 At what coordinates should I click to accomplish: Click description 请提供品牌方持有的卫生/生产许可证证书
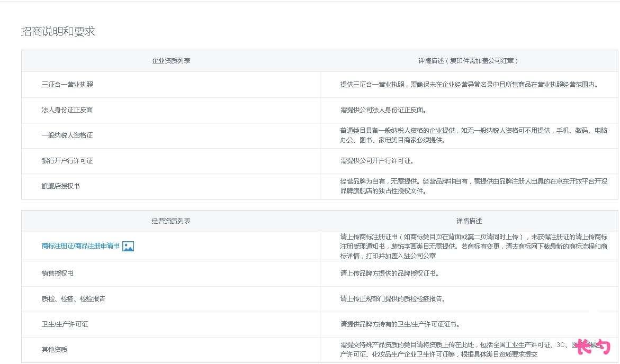tap(400, 324)
